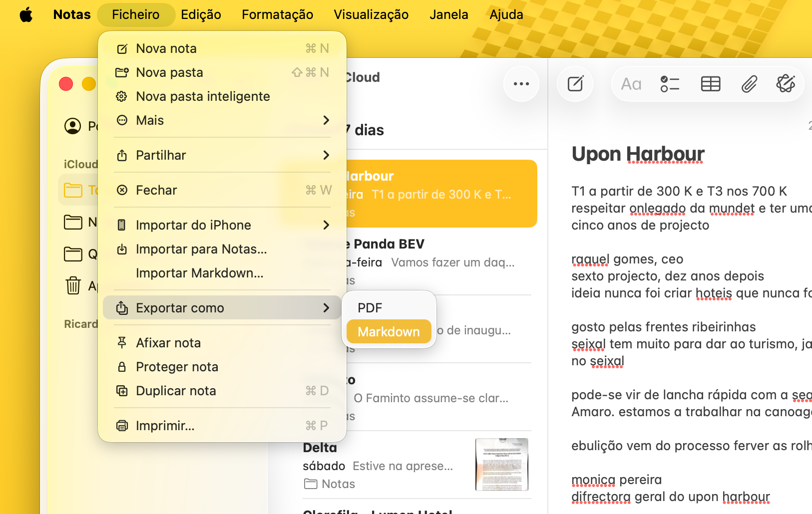Click the Nova pasta folder-plus icon
Viewport: 812px width, 514px height.
[x=122, y=73]
